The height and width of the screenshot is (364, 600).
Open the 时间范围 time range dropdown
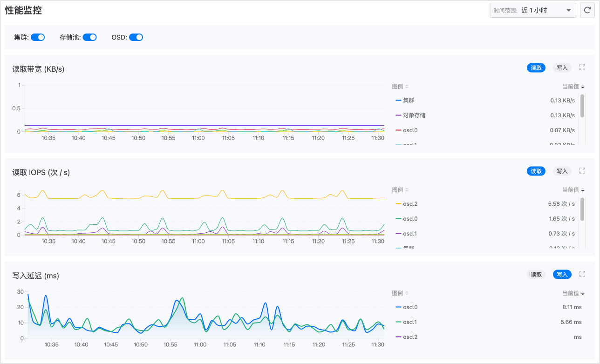tap(533, 10)
